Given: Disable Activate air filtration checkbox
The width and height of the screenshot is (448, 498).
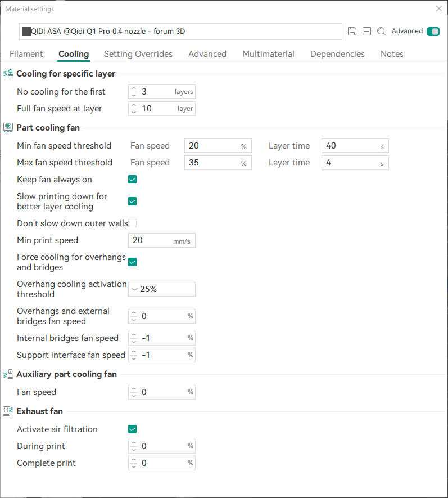Looking at the screenshot, I should pos(133,429).
